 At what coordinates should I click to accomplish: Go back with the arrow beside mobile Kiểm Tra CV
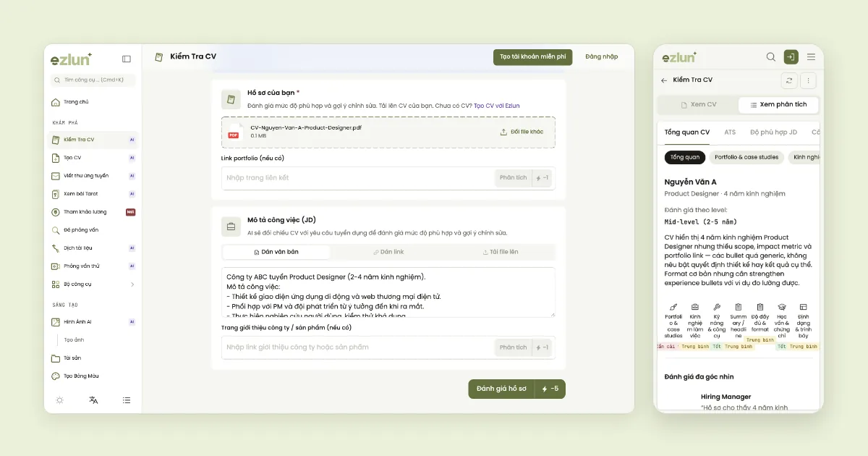click(664, 80)
